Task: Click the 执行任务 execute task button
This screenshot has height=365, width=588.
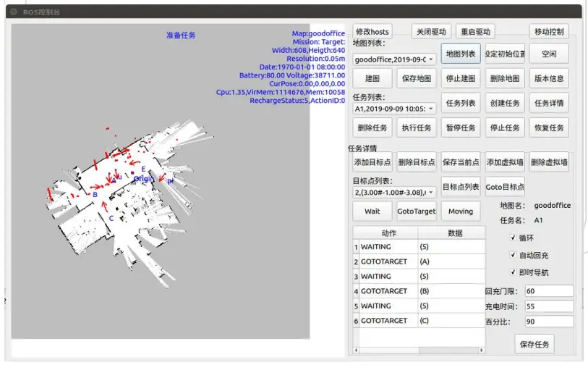Action: tap(417, 127)
